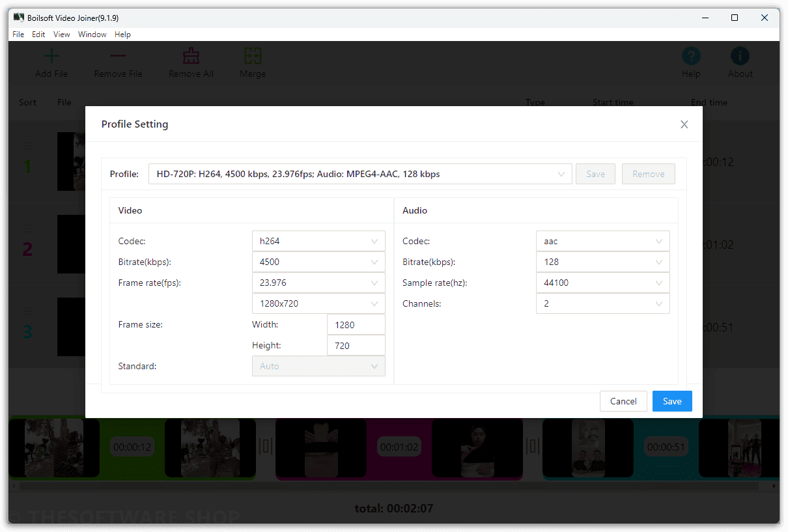This screenshot has height=532, width=788.
Task: Click the 00:00:51 duration label in timeline
Action: tap(666, 447)
